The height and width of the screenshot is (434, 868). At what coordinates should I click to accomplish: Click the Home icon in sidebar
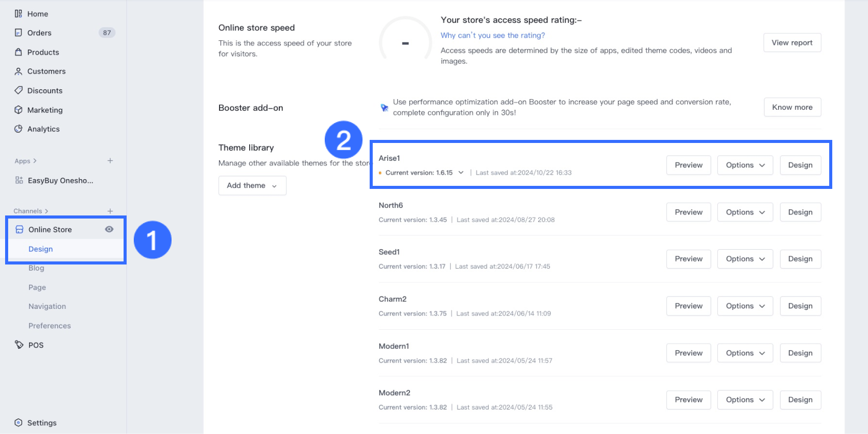[18, 14]
